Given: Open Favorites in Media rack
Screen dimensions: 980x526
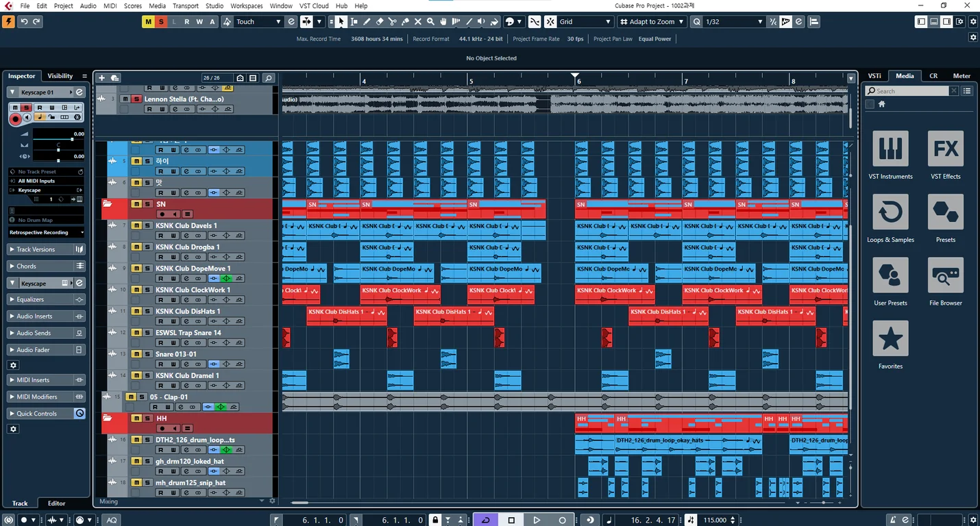Looking at the screenshot, I should click(x=890, y=338).
